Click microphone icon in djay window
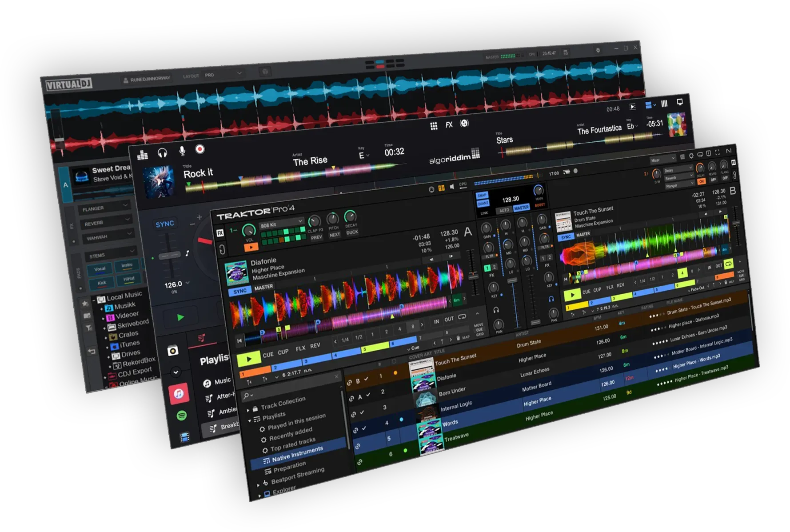790x532 pixels. click(x=182, y=151)
